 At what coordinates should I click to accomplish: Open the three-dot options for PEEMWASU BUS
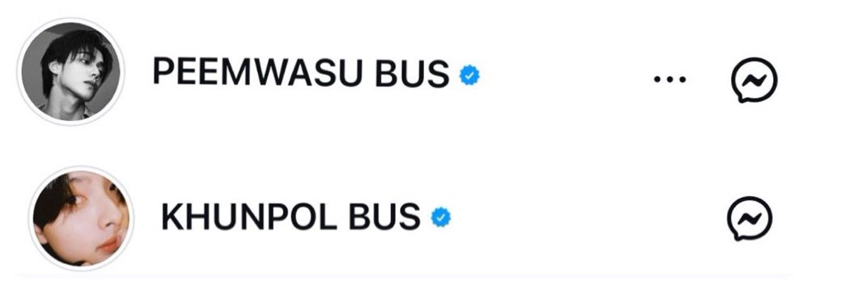670,80
